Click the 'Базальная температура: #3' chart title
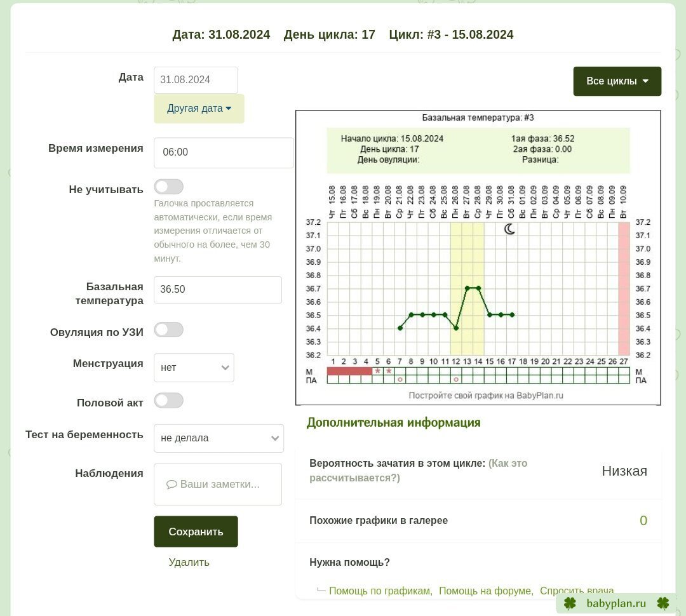The image size is (686, 616). [478, 117]
